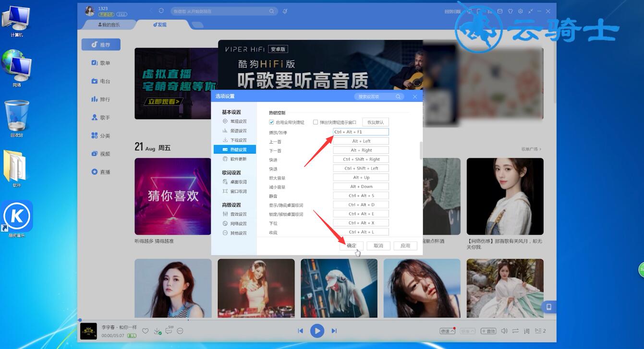
Task: Click the user avatar in top bar
Action: 90,11
